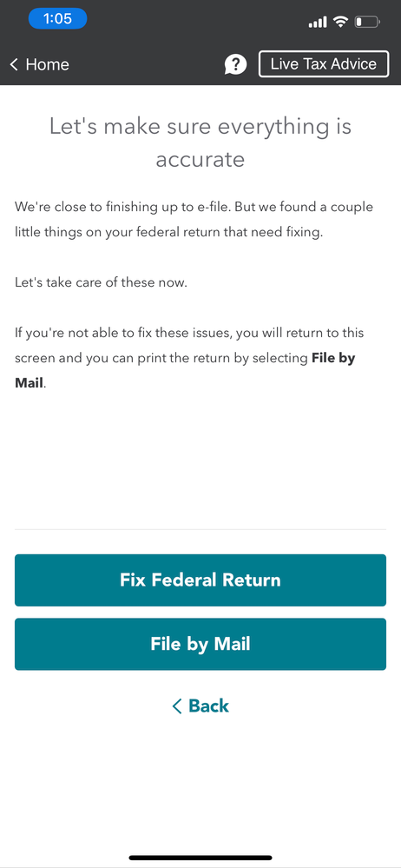Tap the paragraph about finishing e-file

194,220
